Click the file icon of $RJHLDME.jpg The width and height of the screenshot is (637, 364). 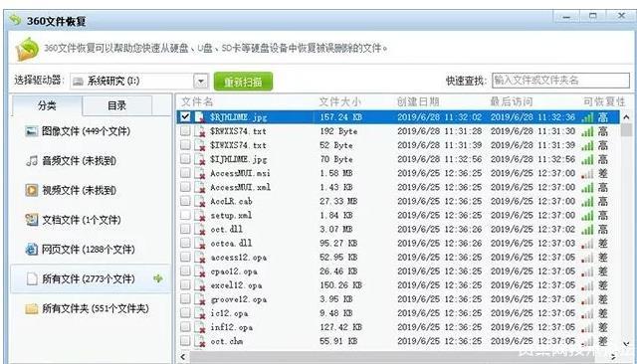[199, 117]
